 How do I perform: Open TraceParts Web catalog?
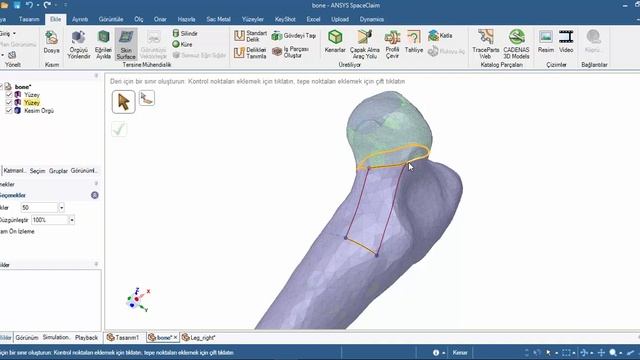[485, 44]
